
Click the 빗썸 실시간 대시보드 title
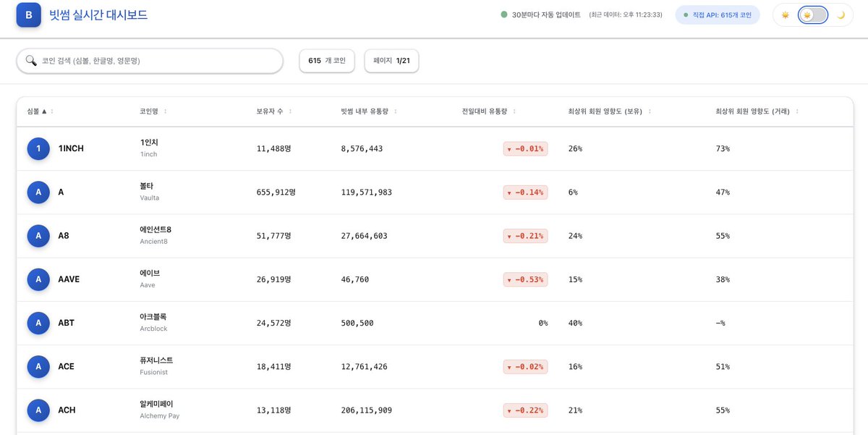coord(98,14)
